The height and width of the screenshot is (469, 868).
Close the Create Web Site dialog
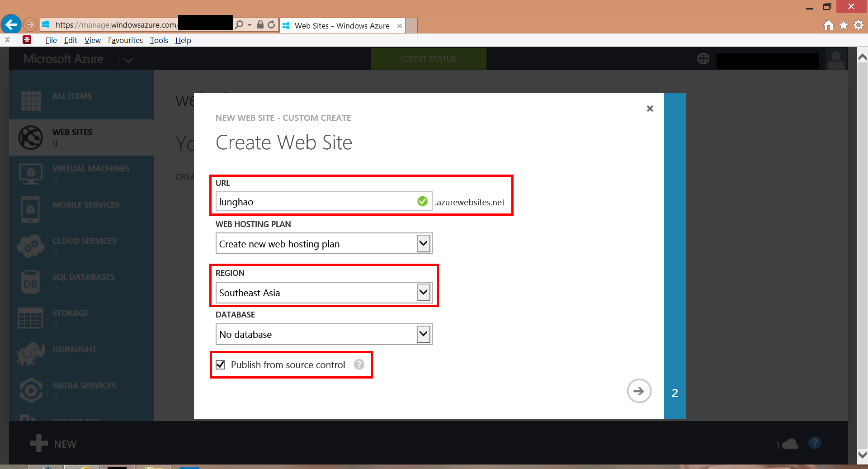coord(650,109)
